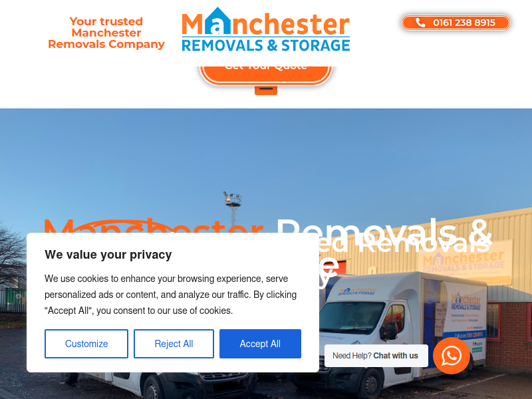Click the "We value your privacy" heading
Image resolution: width=532 pixels, height=399 pixels.
pos(108,255)
